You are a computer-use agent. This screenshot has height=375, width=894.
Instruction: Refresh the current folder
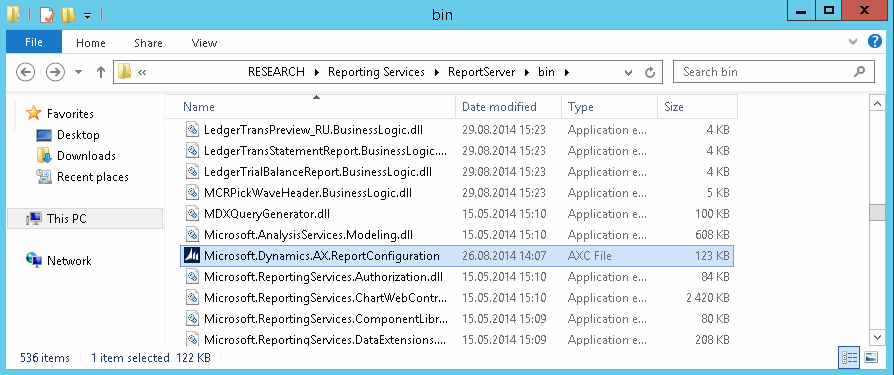(x=649, y=72)
